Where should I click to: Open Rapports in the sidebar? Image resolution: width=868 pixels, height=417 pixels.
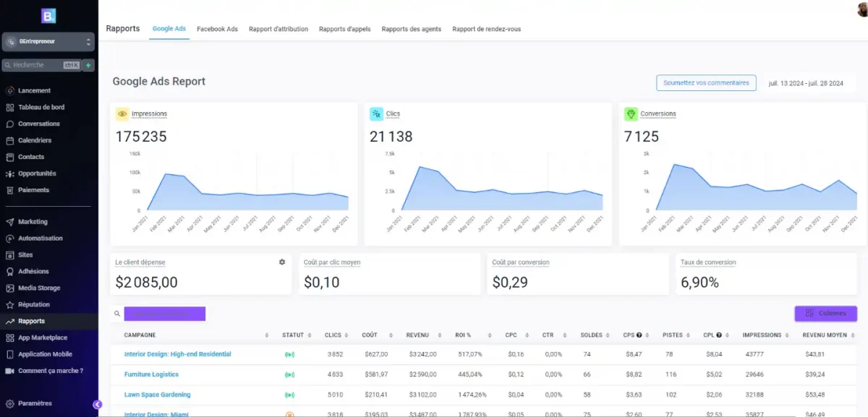[x=31, y=322]
